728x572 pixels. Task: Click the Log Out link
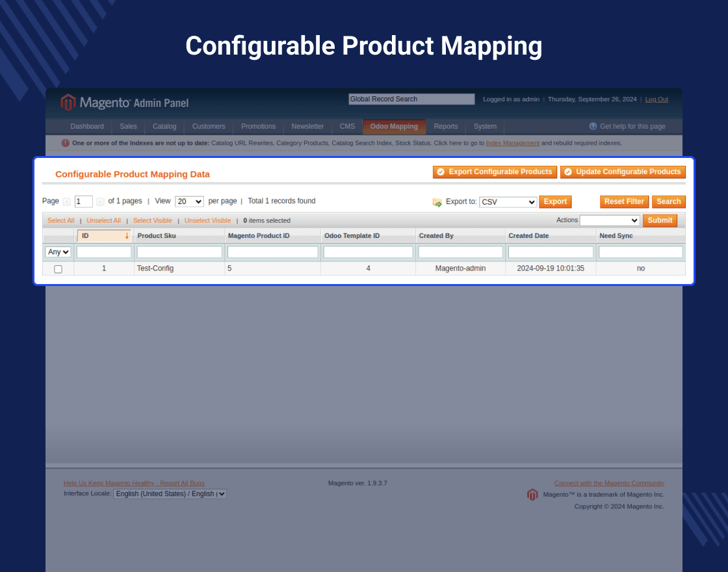656,99
